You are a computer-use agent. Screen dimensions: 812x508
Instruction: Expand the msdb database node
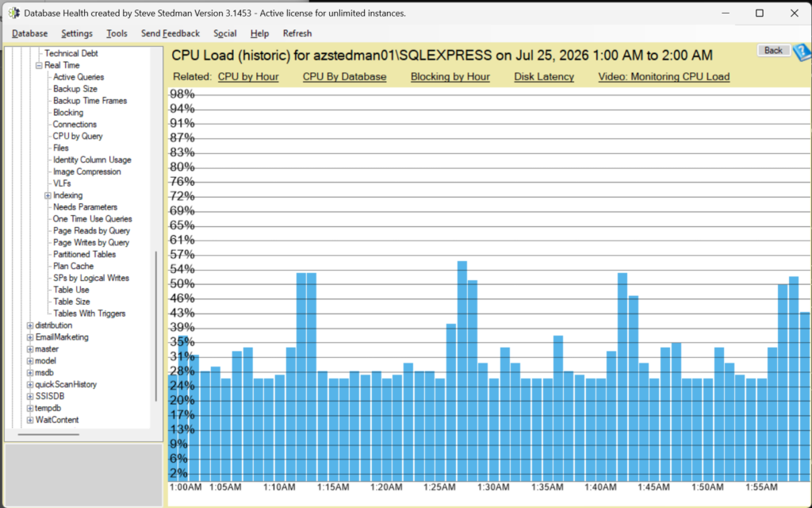pos(30,373)
